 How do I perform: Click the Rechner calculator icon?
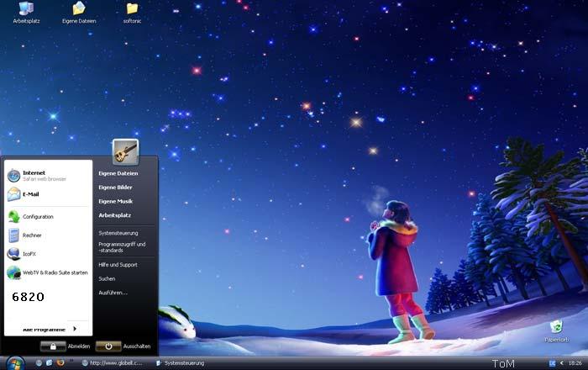14,235
